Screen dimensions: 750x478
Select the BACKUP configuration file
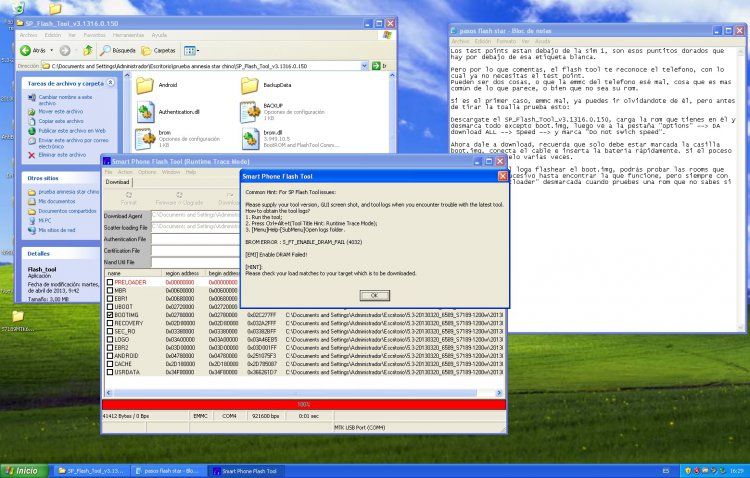(x=283, y=111)
